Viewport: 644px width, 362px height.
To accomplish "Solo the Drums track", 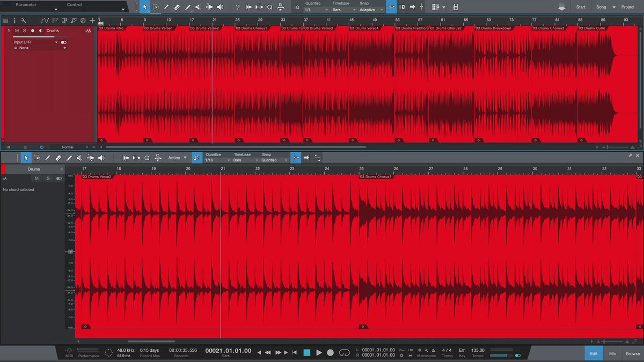I will point(24,31).
